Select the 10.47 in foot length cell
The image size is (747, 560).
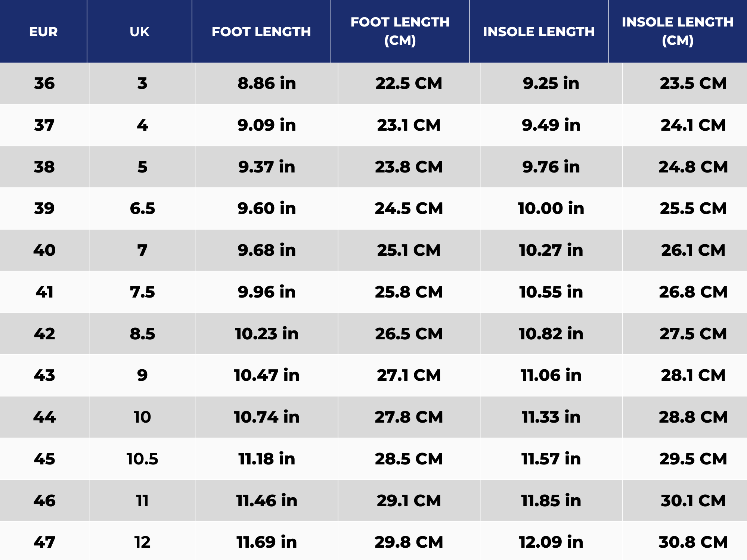[267, 375]
